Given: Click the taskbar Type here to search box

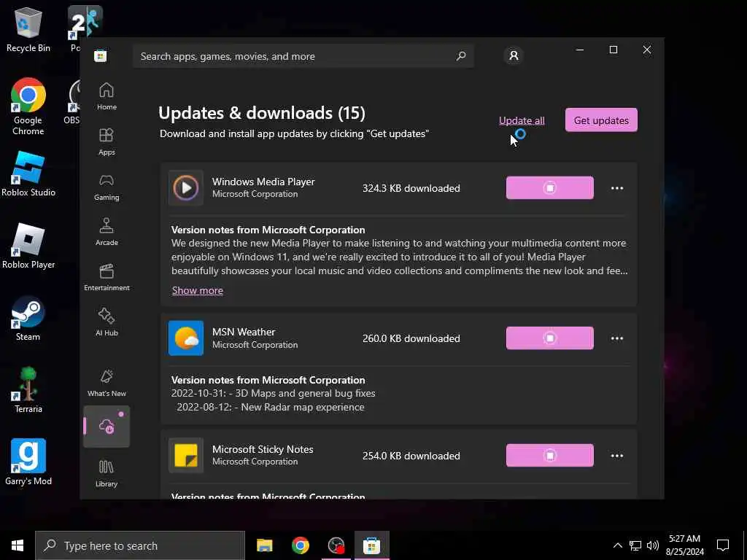Looking at the screenshot, I should point(140,545).
